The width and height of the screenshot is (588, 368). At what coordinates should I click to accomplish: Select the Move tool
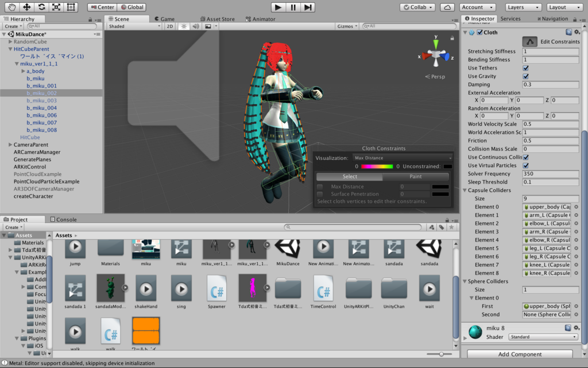[26, 7]
